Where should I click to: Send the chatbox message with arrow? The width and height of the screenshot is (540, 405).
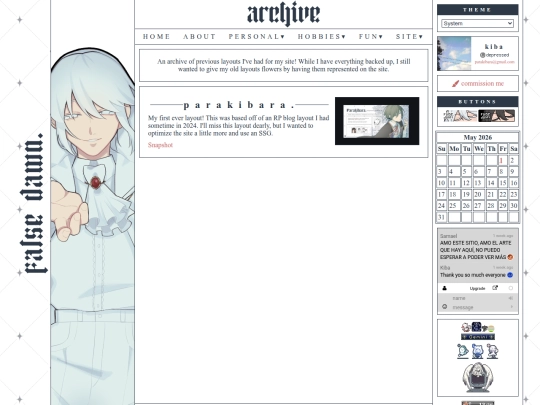(x=511, y=307)
